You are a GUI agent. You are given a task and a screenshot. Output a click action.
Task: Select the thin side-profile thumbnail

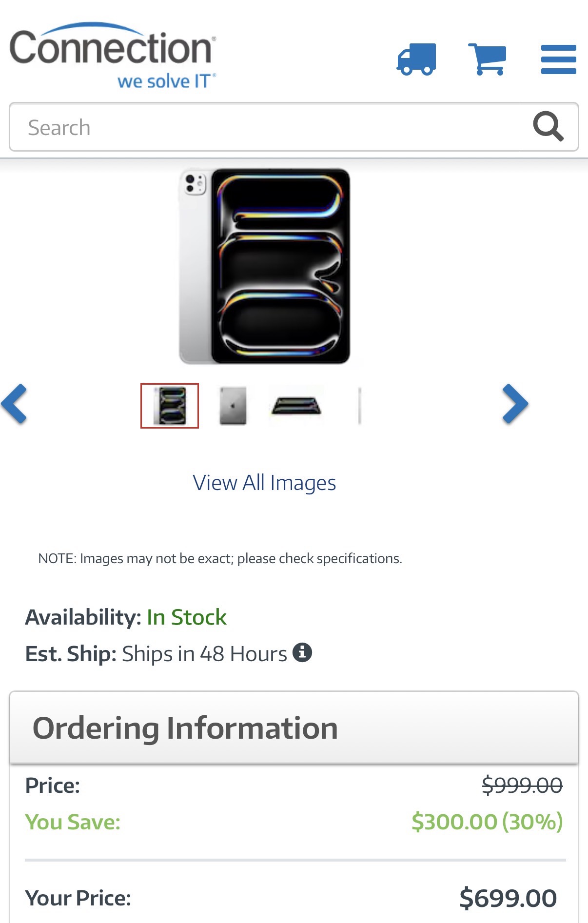[360, 406]
